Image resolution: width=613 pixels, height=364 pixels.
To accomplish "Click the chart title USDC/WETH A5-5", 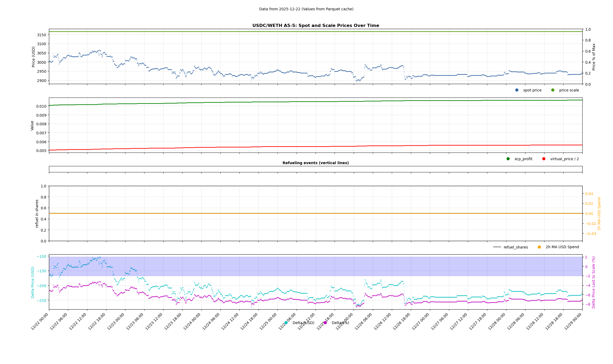I will pyautogui.click(x=315, y=26).
